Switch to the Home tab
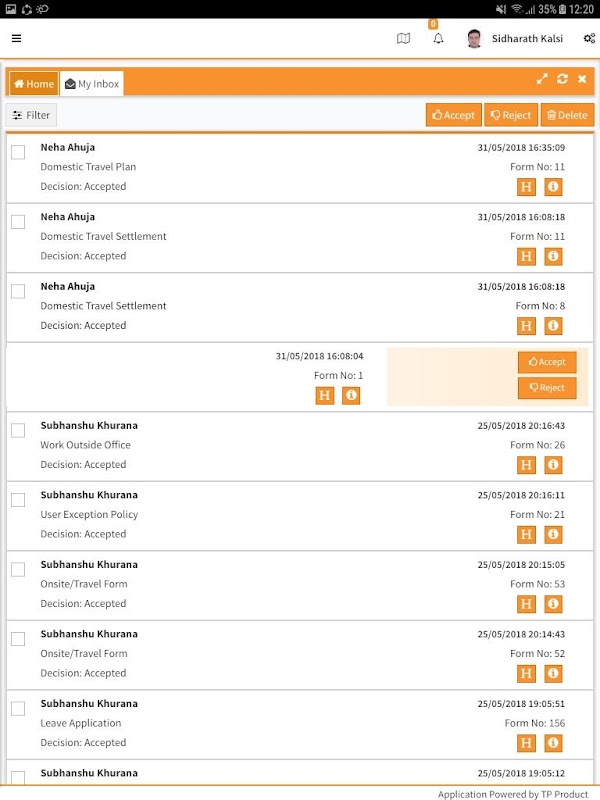The height and width of the screenshot is (800, 600). click(34, 84)
